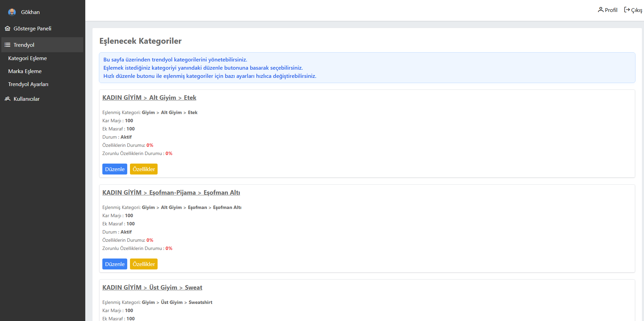The image size is (644, 321).
Task: Click the person icon next to Profil
Action: point(601,10)
